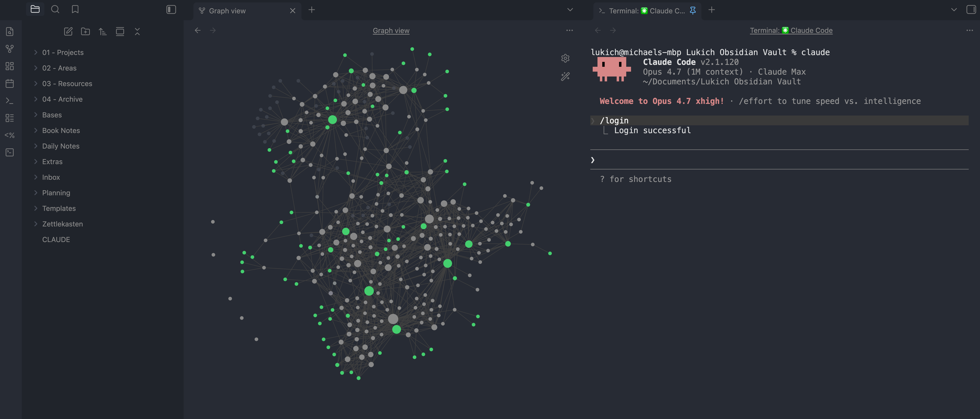Collapse all folders in file explorer

pyautogui.click(x=137, y=32)
